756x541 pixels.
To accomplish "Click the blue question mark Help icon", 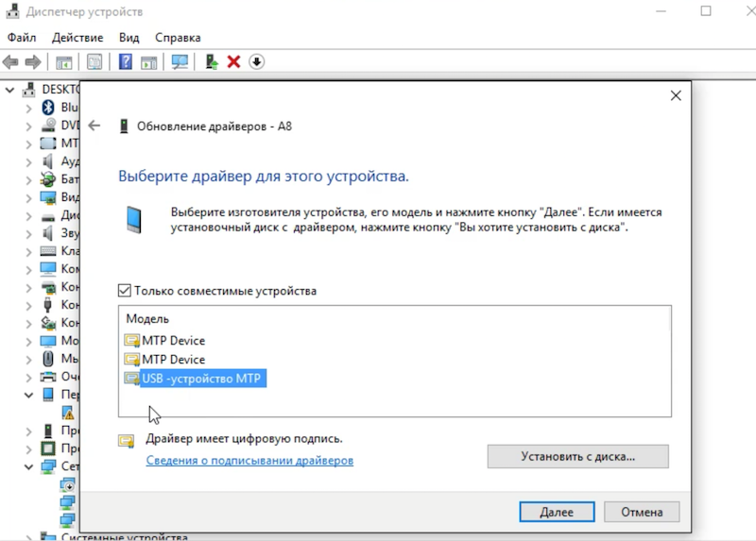I will coord(126,61).
